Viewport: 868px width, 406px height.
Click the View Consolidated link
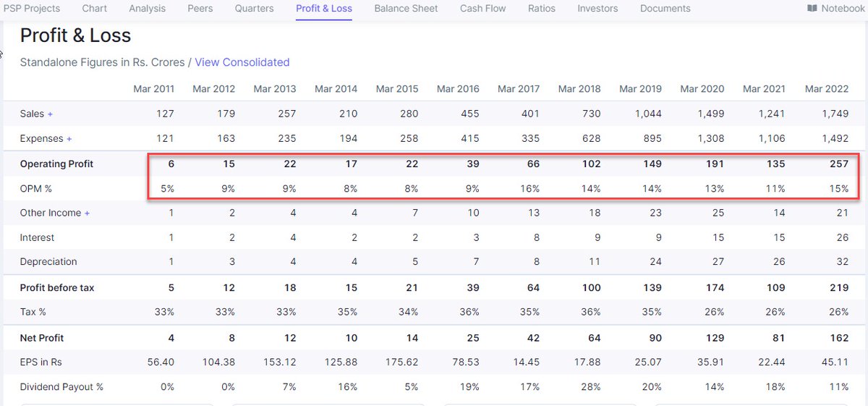pyautogui.click(x=242, y=62)
